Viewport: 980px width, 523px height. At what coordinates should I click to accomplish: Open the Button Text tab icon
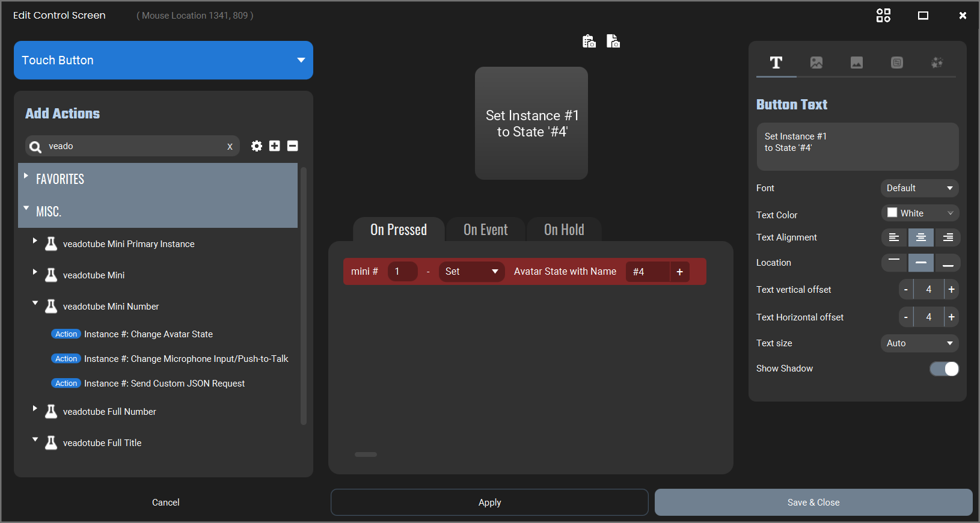pos(776,63)
